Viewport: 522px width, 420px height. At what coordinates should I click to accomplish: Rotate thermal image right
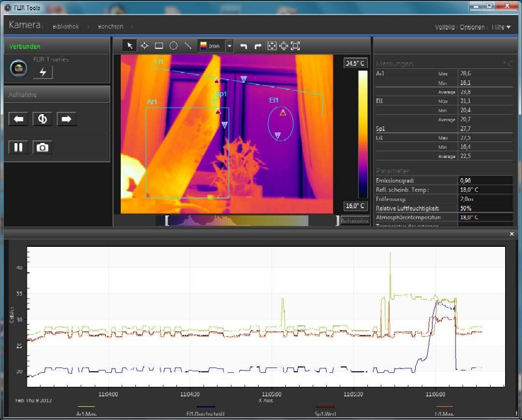[257, 46]
